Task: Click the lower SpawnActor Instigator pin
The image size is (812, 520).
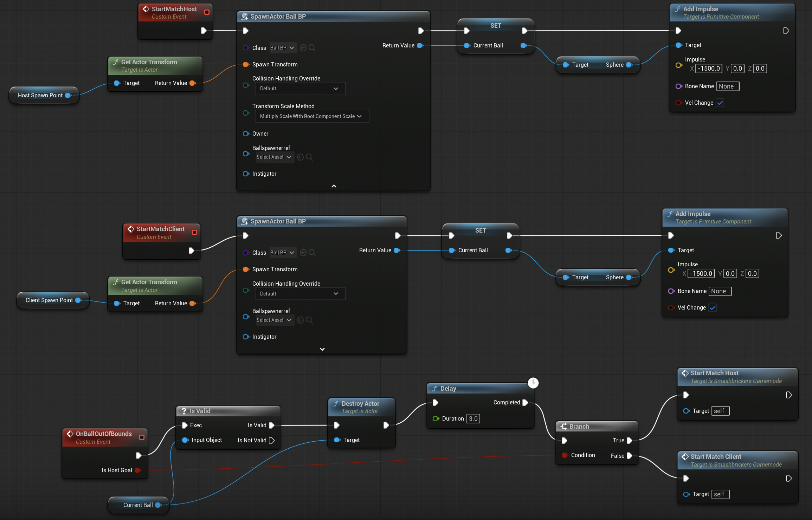Action: tap(246, 337)
